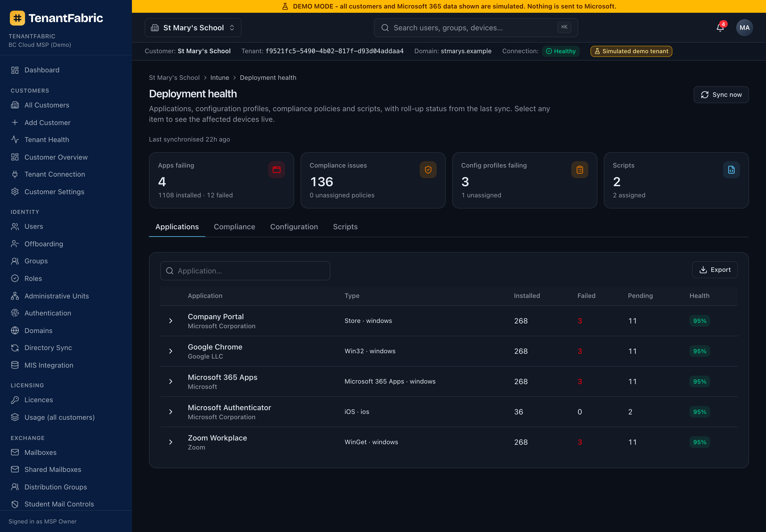The height and width of the screenshot is (532, 766).
Task: Switch to the Scripts tab
Action: pos(345,227)
